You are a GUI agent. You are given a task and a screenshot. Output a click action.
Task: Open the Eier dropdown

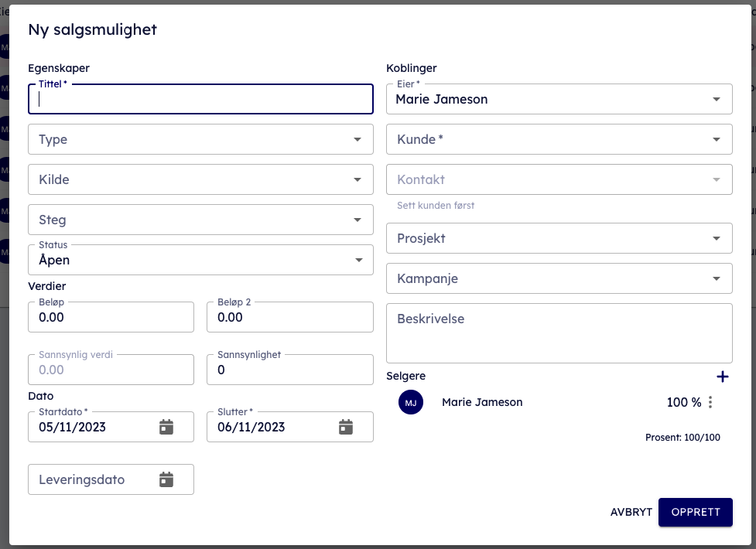point(559,99)
